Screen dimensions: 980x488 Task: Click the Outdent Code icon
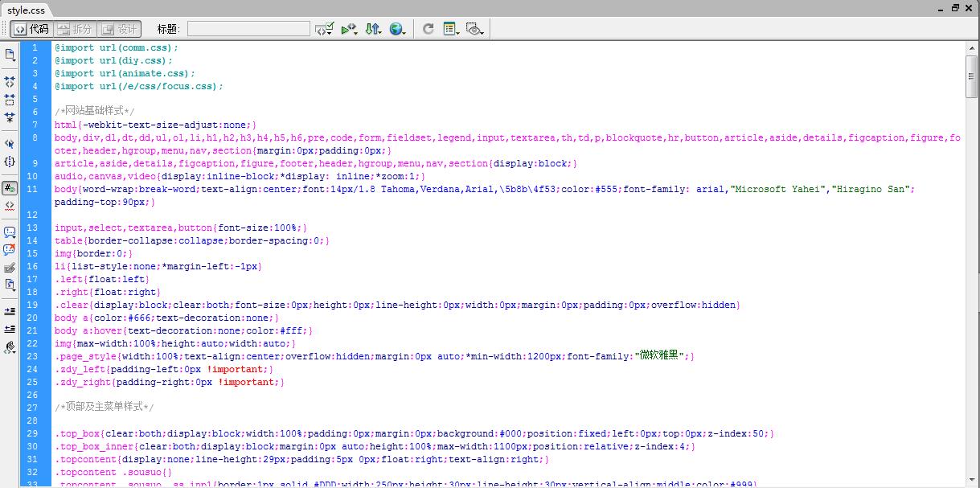click(x=10, y=329)
